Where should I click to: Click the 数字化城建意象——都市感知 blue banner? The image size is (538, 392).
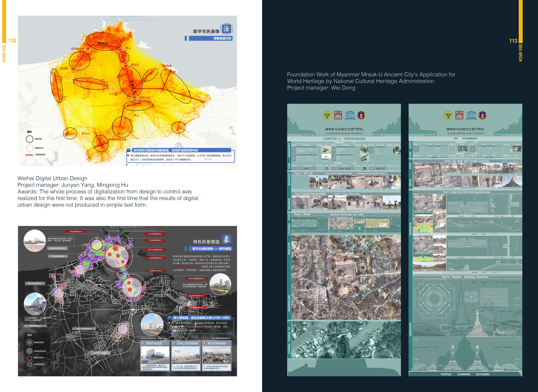click(x=210, y=249)
